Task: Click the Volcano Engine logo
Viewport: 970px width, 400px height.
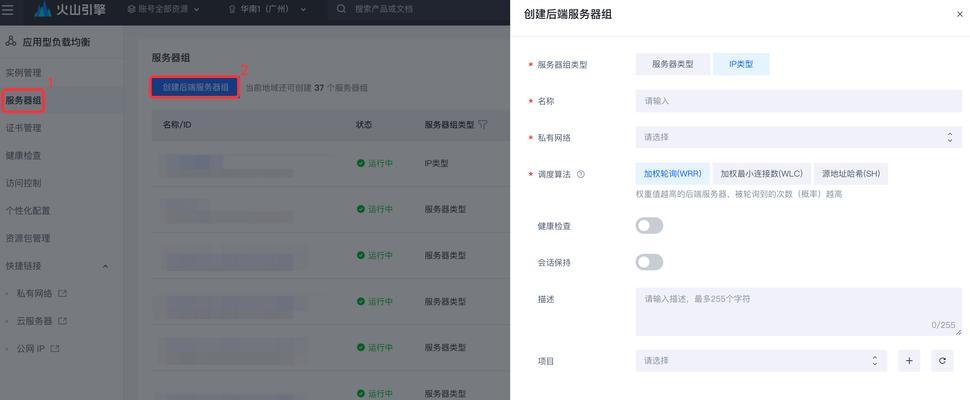Action: point(70,9)
